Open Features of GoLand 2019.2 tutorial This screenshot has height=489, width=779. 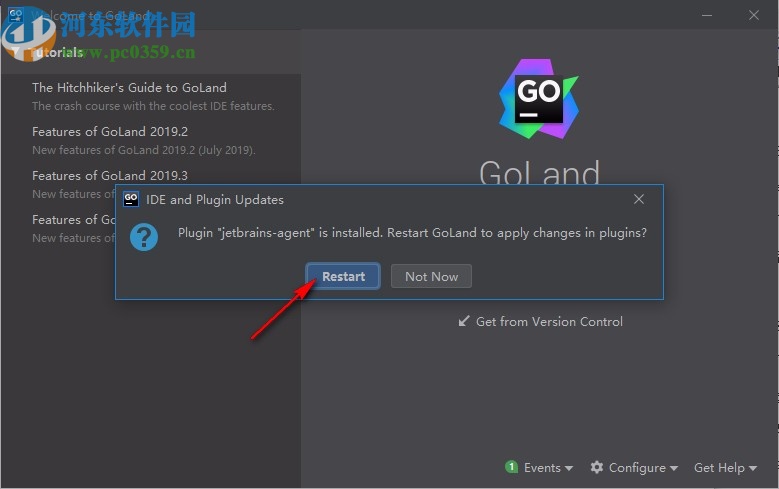110,132
